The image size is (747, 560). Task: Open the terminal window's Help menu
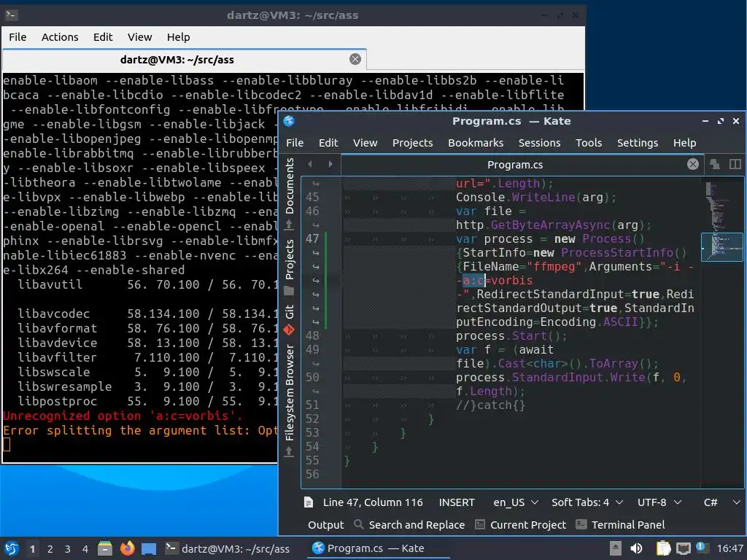tap(178, 37)
